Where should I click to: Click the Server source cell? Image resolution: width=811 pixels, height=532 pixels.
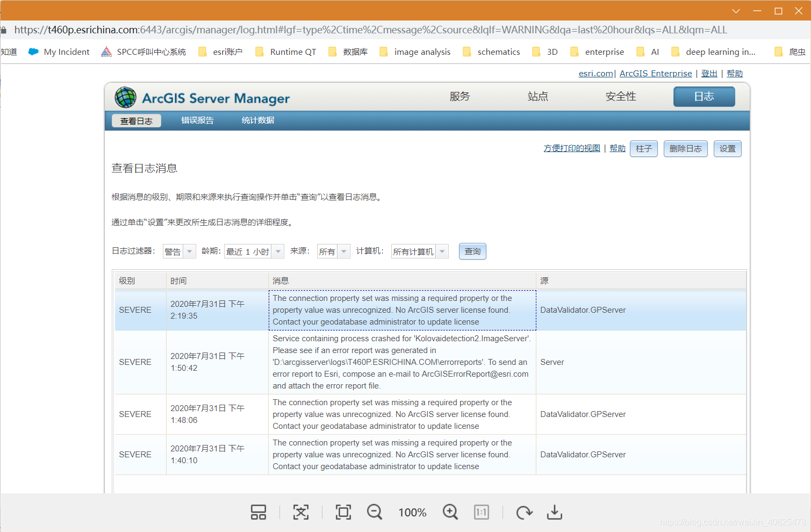pos(641,362)
